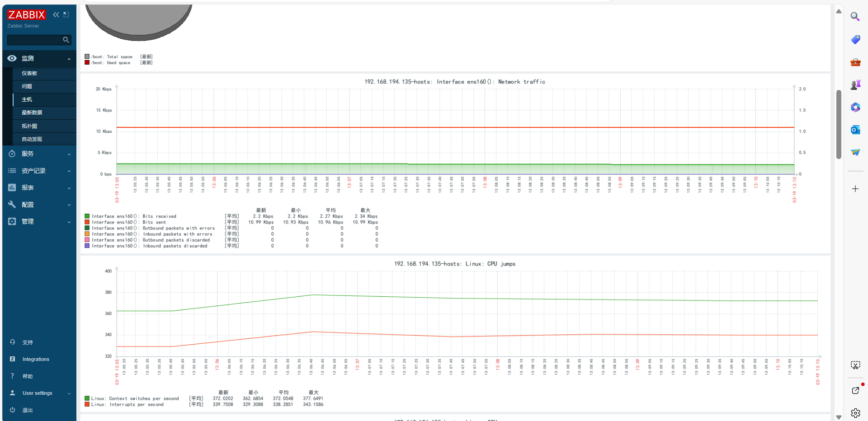
Task: Expand the 报表 menu chevron
Action: [x=69, y=188]
